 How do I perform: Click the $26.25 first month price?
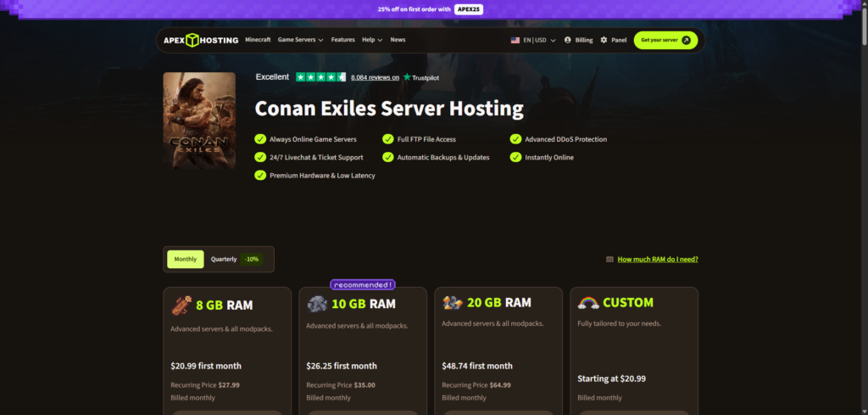click(342, 366)
